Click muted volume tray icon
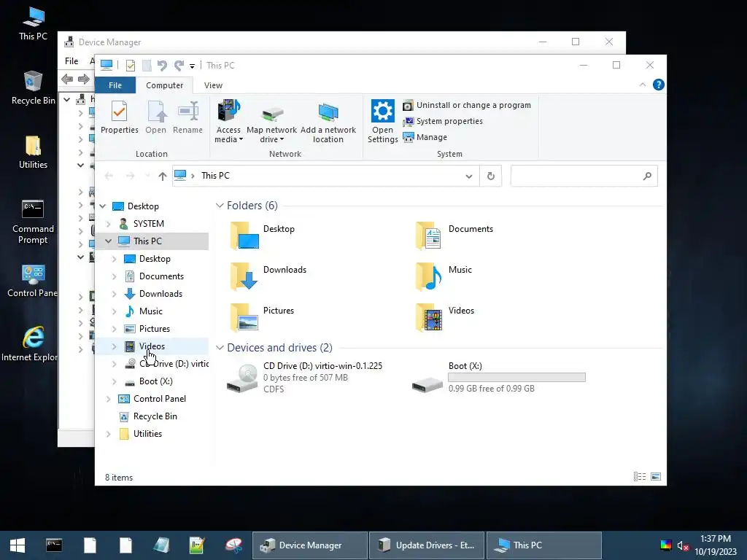 [x=683, y=545]
